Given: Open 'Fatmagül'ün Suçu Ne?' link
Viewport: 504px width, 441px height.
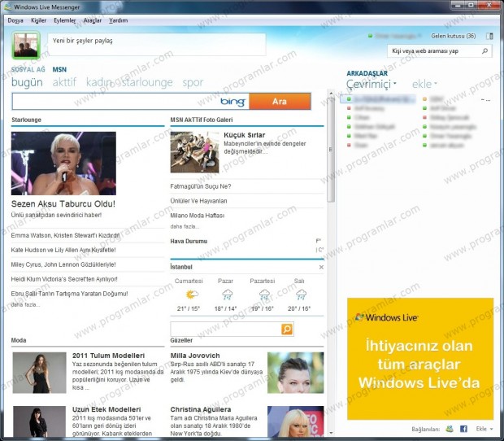Looking at the screenshot, I should [x=201, y=186].
